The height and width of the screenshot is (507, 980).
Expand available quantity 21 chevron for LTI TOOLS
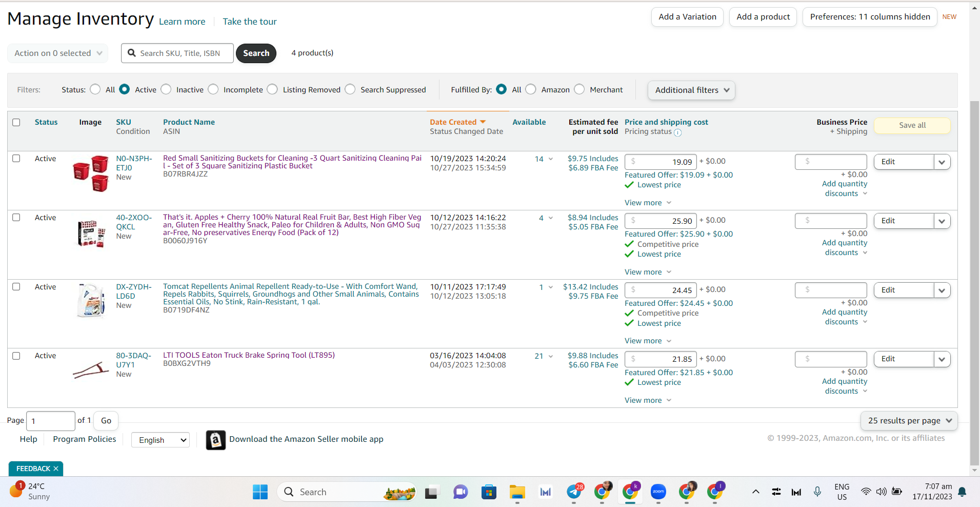click(x=551, y=356)
